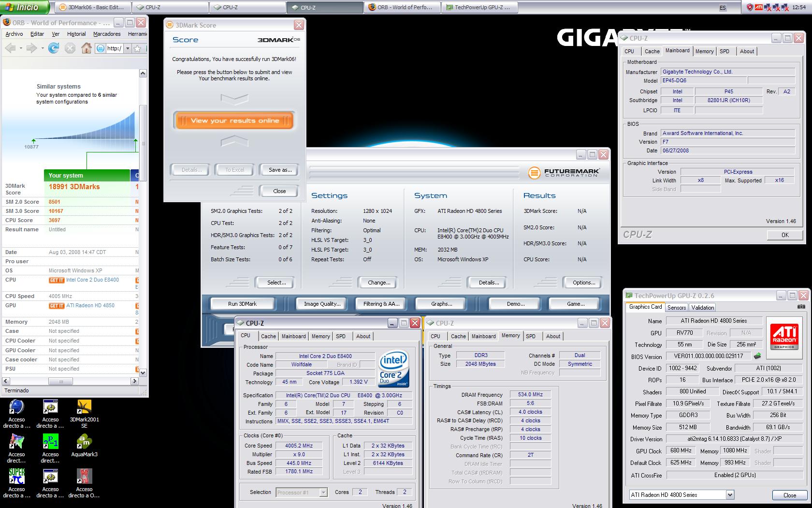The image size is (812, 508).
Task: Expand the GPU selection dropdown in GPU-Z
Action: [730, 494]
